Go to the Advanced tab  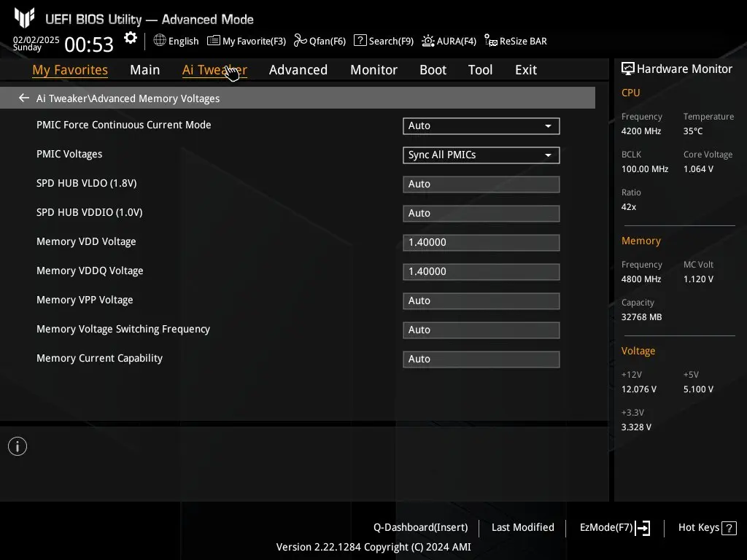click(298, 70)
